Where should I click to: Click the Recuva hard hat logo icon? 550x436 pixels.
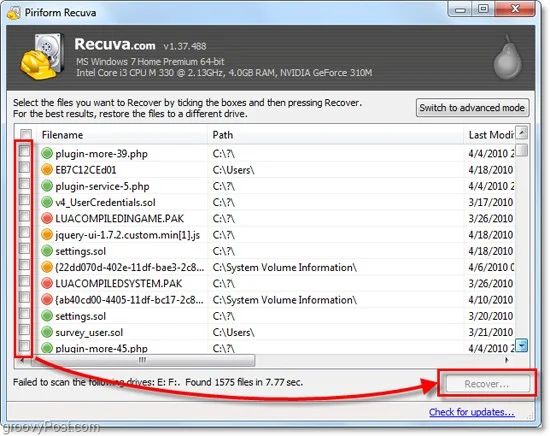pyautogui.click(x=42, y=56)
